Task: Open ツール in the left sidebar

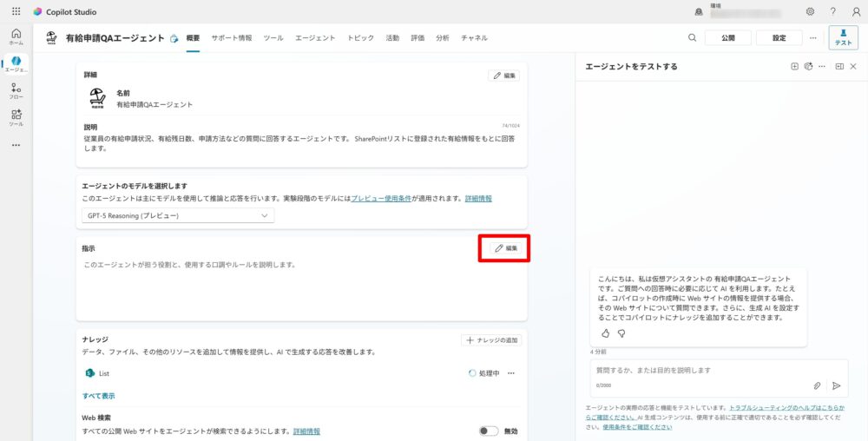Action: (x=16, y=118)
